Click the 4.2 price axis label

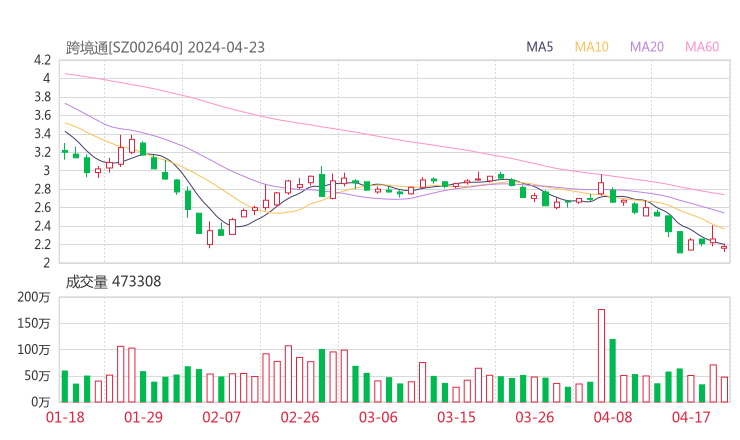click(42, 60)
